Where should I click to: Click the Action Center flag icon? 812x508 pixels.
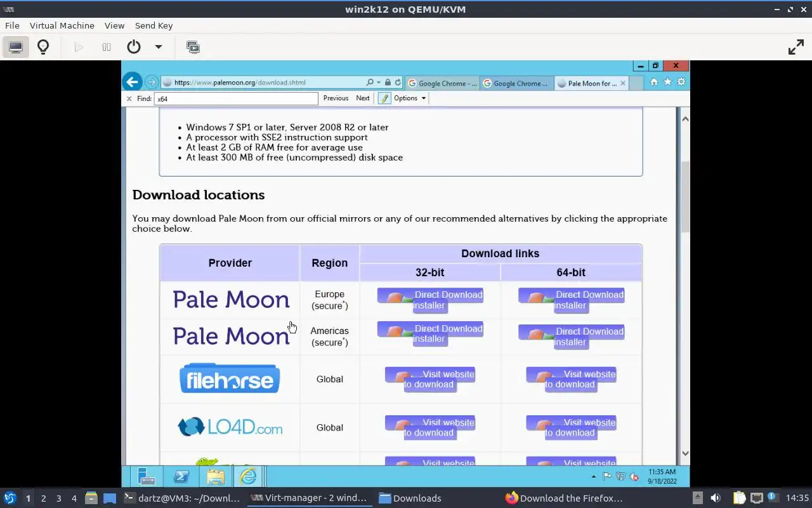[x=607, y=476]
